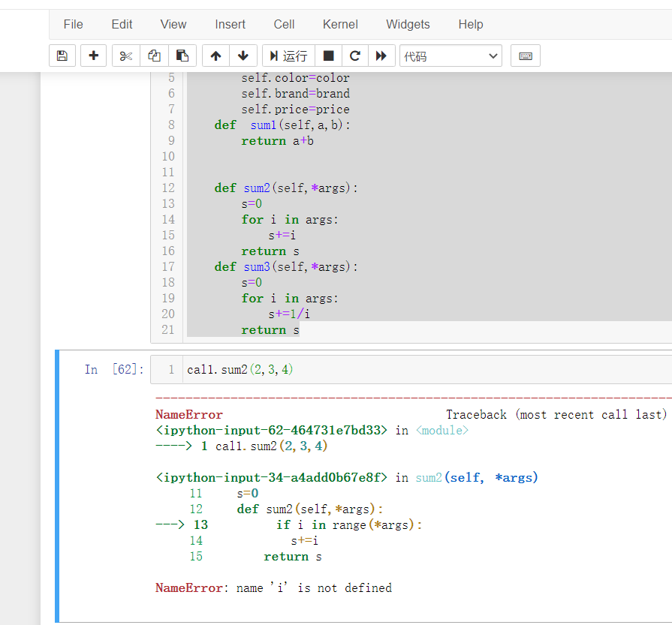672x625 pixels.
Task: Click the 'NameError: name 'i' is not defined' message
Action: [273, 587]
